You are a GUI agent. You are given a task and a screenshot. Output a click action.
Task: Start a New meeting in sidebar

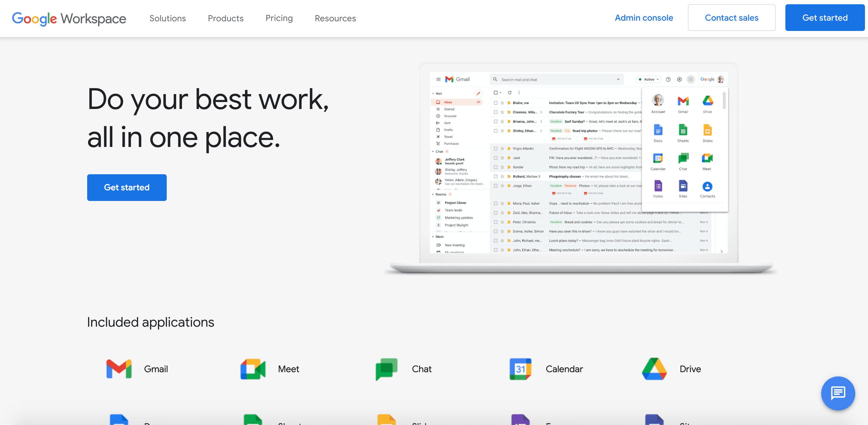(x=454, y=245)
